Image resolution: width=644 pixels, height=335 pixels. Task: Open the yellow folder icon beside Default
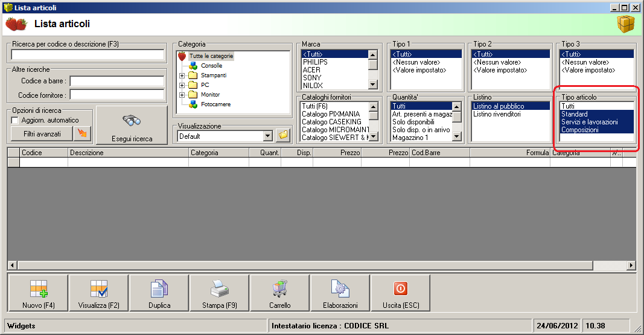283,135
